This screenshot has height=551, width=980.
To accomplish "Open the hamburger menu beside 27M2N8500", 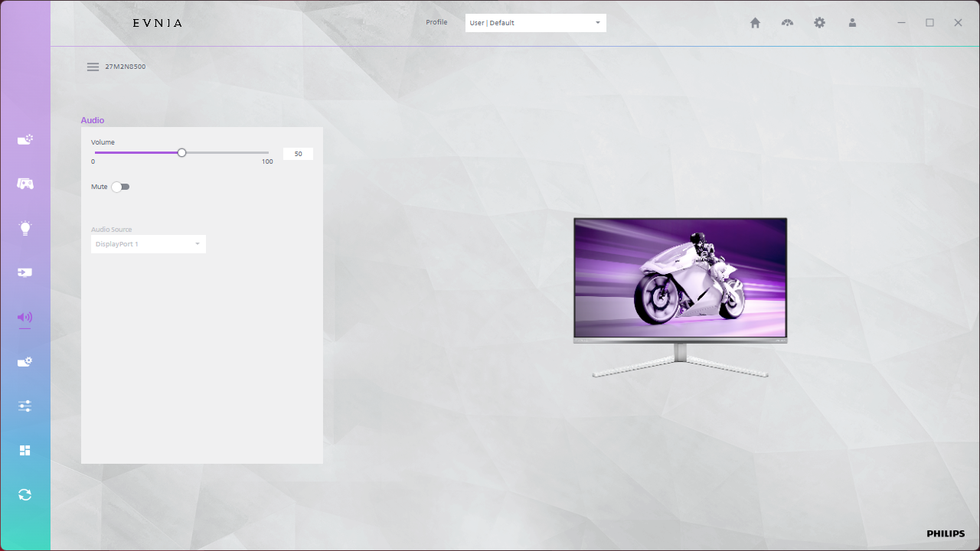I will 93,67.
